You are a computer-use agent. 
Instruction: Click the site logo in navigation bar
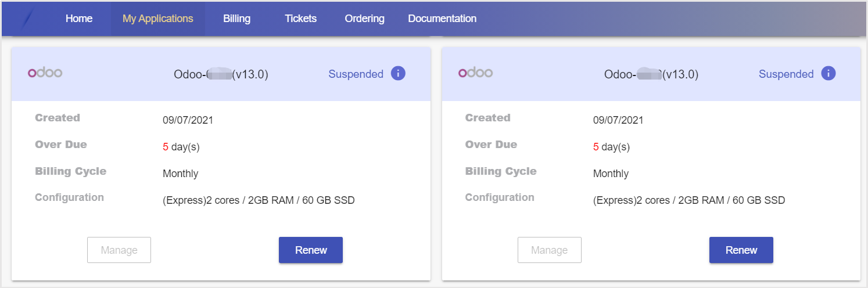tap(29, 19)
